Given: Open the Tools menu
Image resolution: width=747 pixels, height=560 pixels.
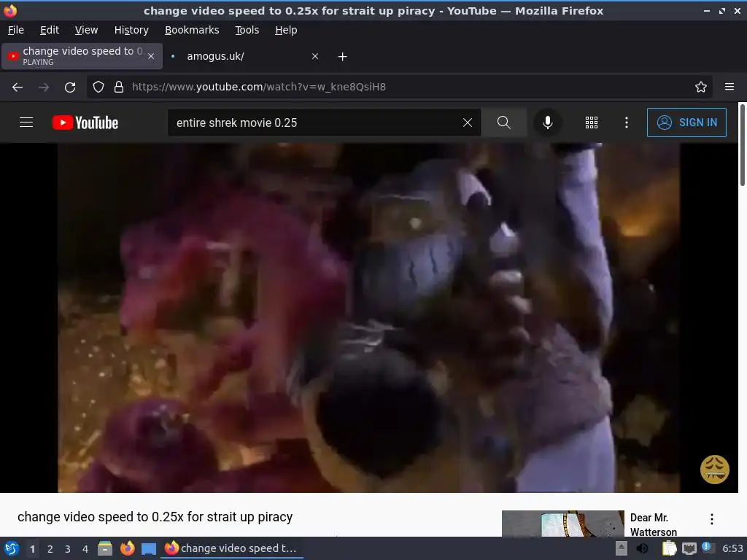Looking at the screenshot, I should point(247,30).
